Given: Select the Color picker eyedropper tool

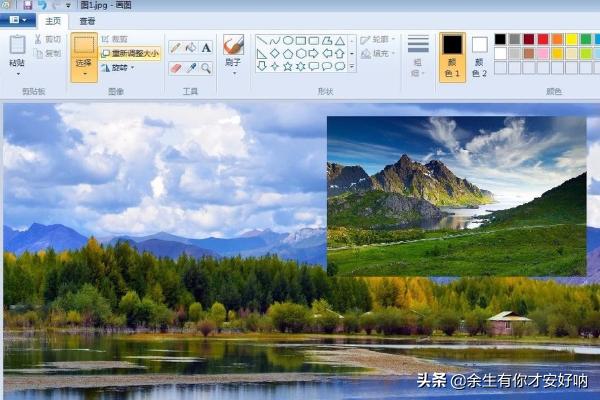Looking at the screenshot, I should 191,68.
